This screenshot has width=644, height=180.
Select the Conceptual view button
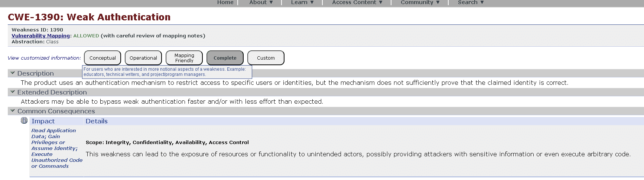[x=103, y=58]
